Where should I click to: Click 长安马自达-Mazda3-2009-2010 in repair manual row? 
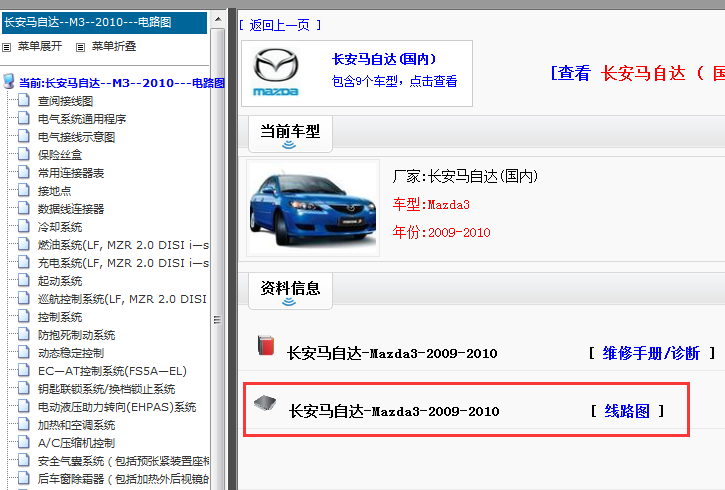[x=392, y=353]
